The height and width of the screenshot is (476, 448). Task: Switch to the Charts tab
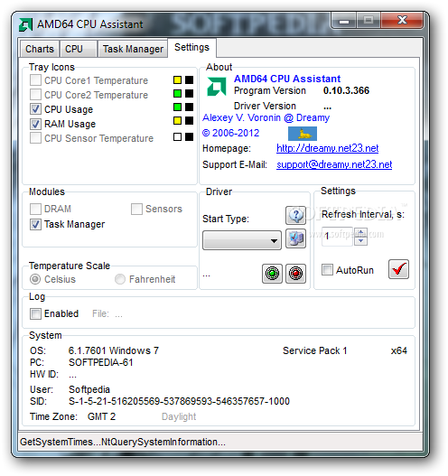pyautogui.click(x=40, y=49)
